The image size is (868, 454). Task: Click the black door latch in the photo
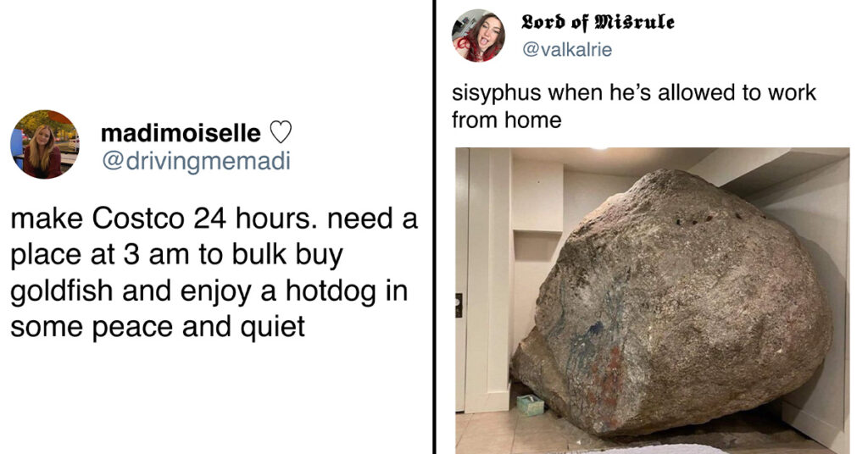coord(459,305)
